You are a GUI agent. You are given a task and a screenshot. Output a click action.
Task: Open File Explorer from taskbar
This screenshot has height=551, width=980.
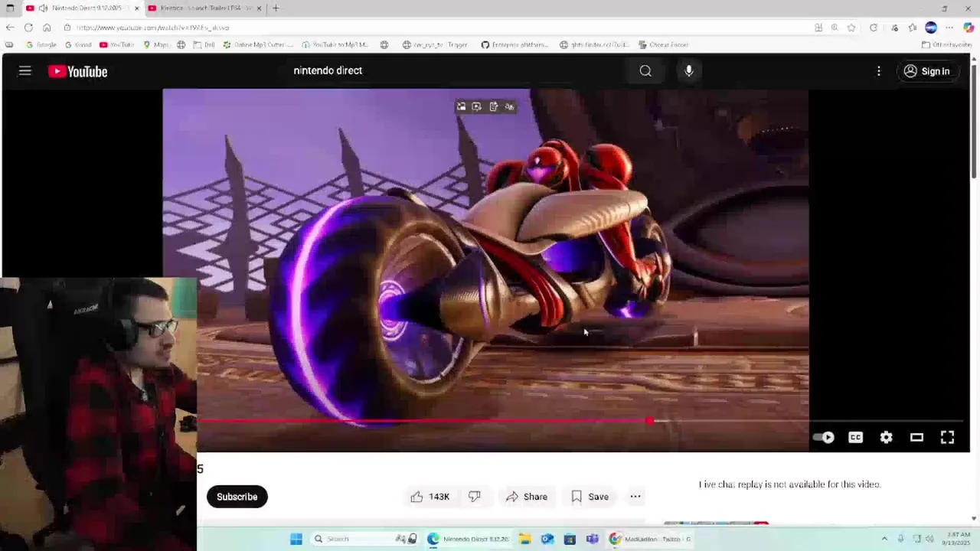point(524,539)
